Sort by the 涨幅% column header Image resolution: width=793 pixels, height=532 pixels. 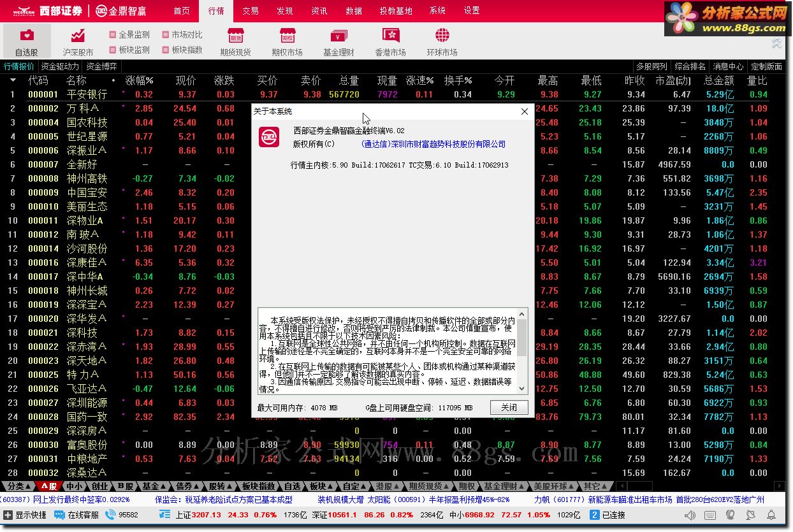(x=140, y=80)
